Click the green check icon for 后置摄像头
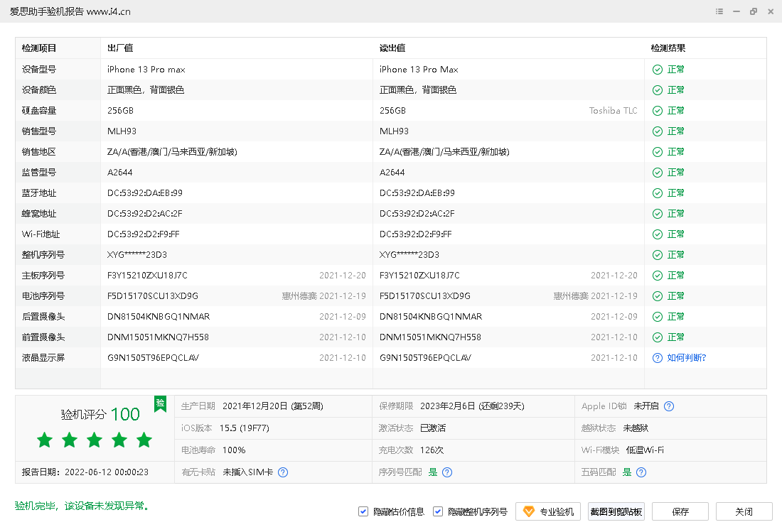This screenshot has height=532, width=782. point(658,316)
